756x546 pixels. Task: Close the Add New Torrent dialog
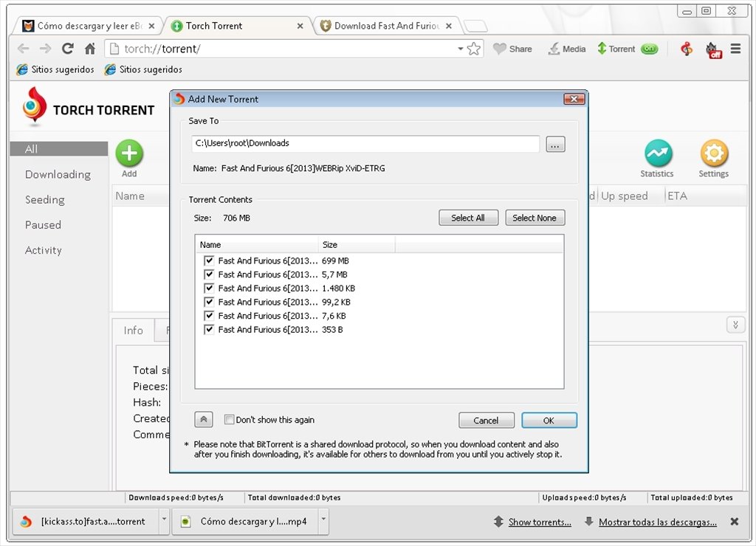[574, 99]
